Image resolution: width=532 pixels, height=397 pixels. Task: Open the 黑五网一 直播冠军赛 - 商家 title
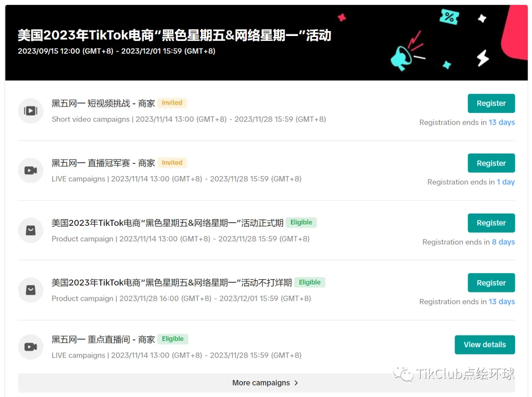click(103, 163)
